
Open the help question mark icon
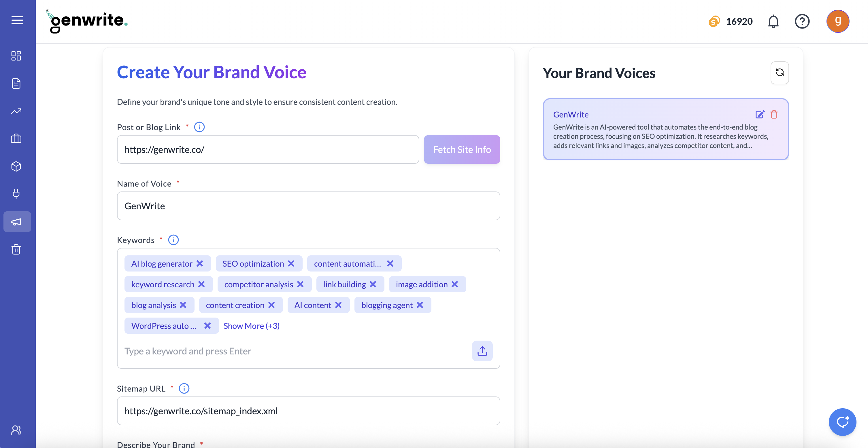pyautogui.click(x=802, y=22)
